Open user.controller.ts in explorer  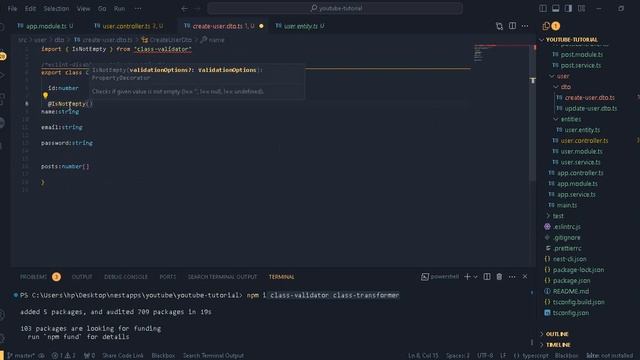(584, 140)
